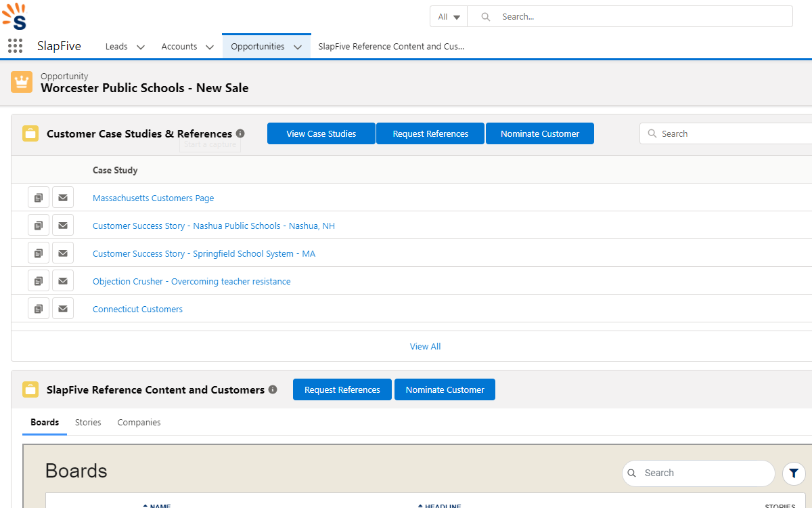Copy link for Nashua Public Schools story
The width and height of the screenshot is (812, 508).
(x=39, y=226)
